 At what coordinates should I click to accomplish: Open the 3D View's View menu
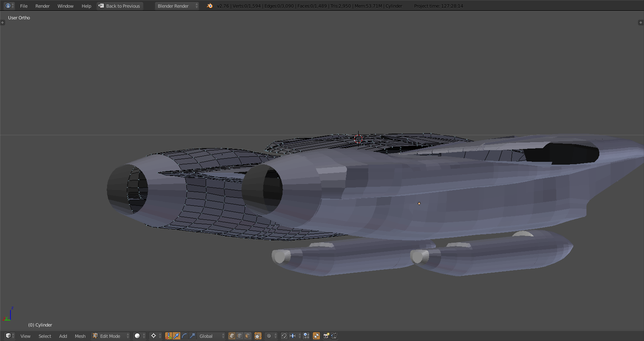25,336
